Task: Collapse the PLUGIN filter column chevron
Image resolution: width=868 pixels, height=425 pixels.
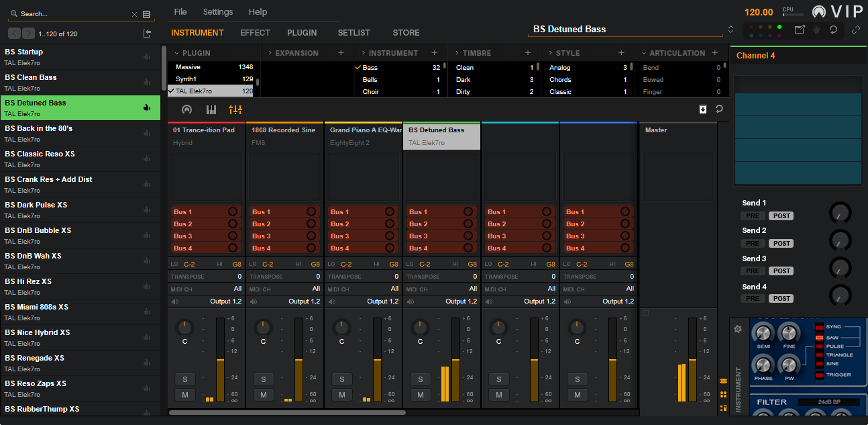Action: pyautogui.click(x=177, y=53)
